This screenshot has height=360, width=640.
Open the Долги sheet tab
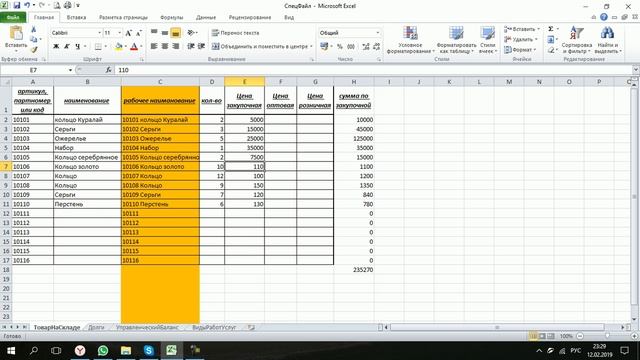click(96, 327)
